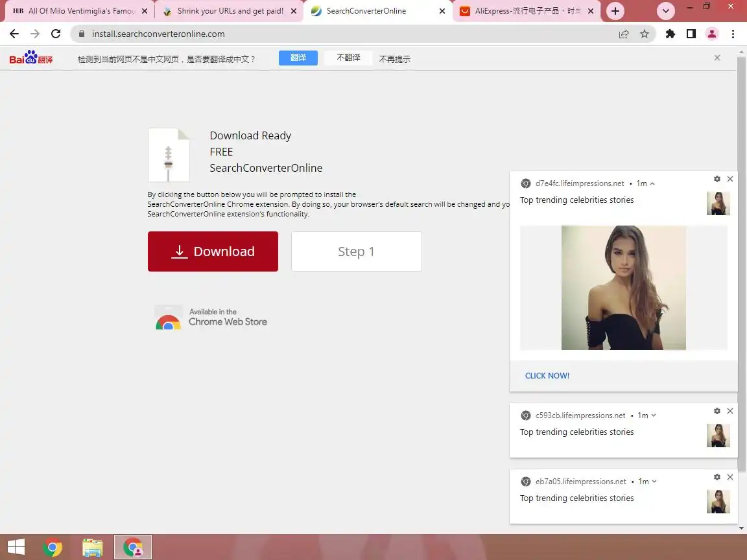The image size is (747, 560).
Task: Open the Extensions puzzle icon
Action: click(670, 34)
